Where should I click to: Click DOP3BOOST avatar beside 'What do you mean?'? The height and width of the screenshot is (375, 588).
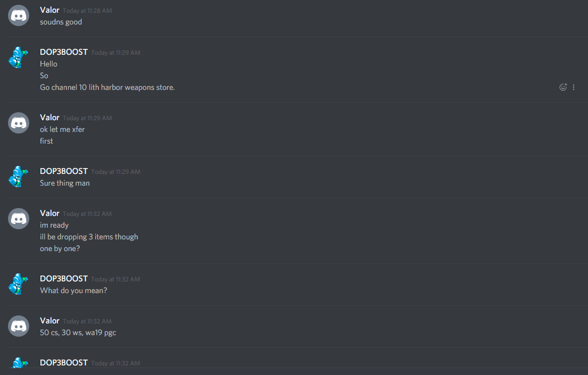(19, 284)
